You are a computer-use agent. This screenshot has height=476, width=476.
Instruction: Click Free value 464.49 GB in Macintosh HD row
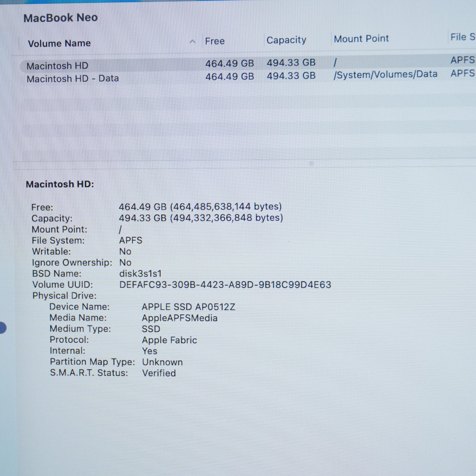[229, 63]
